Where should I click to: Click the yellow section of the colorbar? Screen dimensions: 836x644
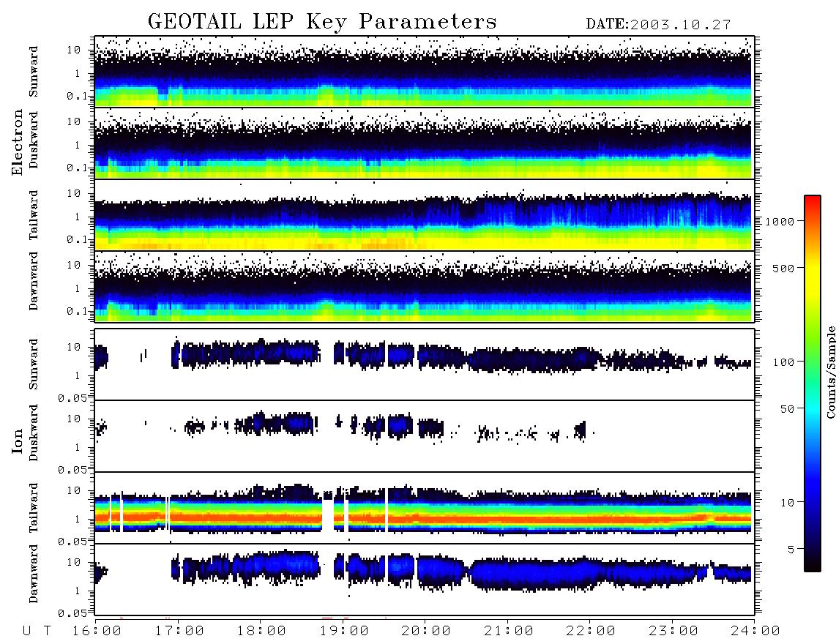click(812, 277)
